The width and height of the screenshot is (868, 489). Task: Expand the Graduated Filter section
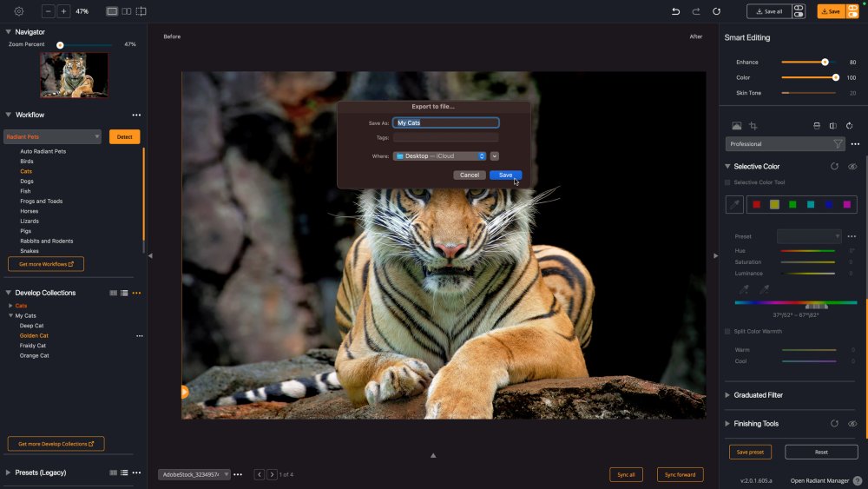[x=727, y=395]
